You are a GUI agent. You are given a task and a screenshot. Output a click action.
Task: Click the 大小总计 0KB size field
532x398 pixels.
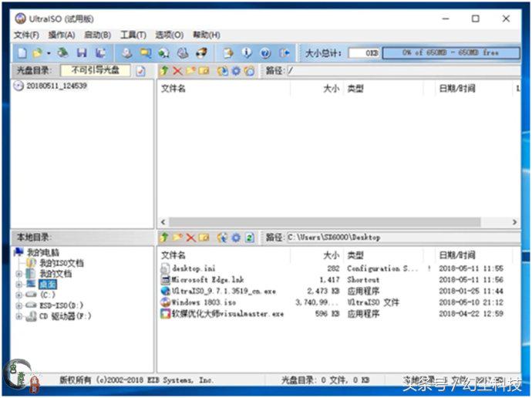pyautogui.click(x=365, y=53)
